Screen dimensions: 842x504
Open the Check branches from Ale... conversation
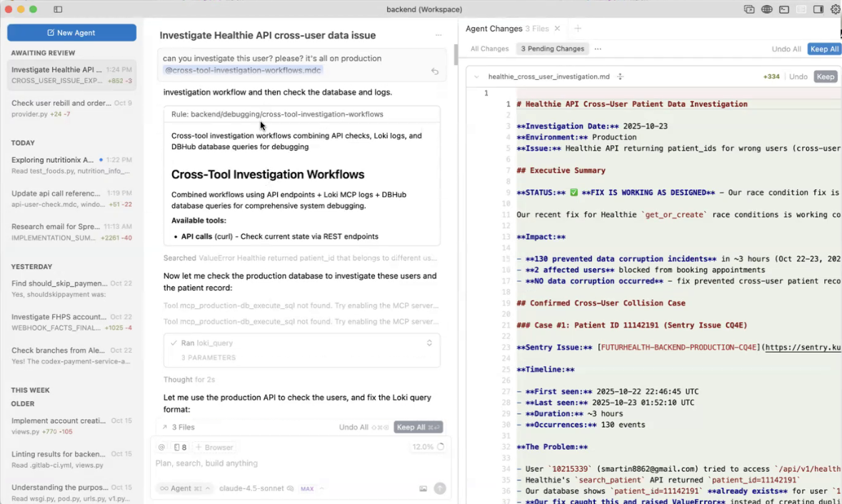71,356
